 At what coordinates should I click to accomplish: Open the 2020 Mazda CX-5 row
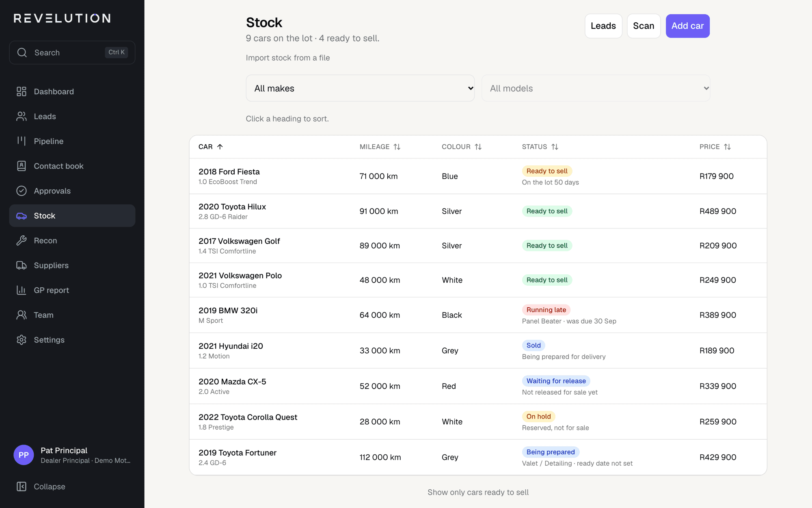coord(478,386)
